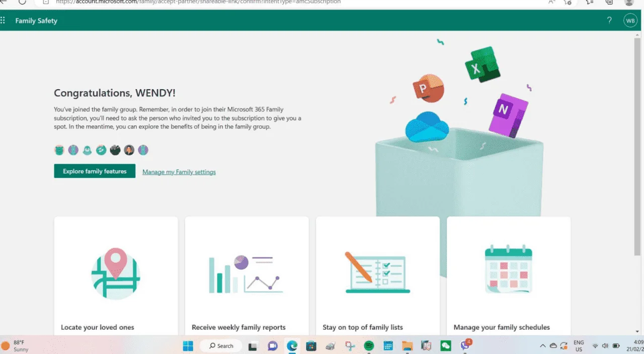The height and width of the screenshot is (354, 644).
Task: Click 'Receive weekly family reports' card title
Action: pos(238,327)
